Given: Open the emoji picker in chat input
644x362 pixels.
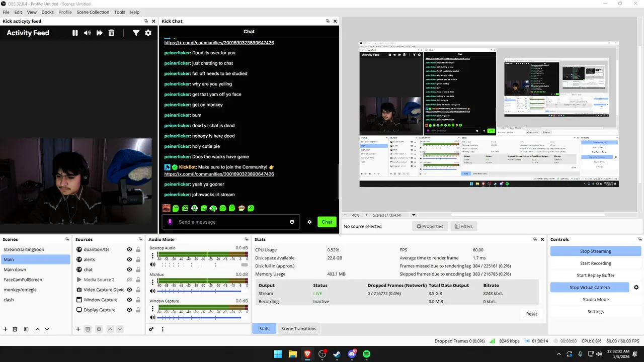Looking at the screenshot, I should pyautogui.click(x=292, y=222).
